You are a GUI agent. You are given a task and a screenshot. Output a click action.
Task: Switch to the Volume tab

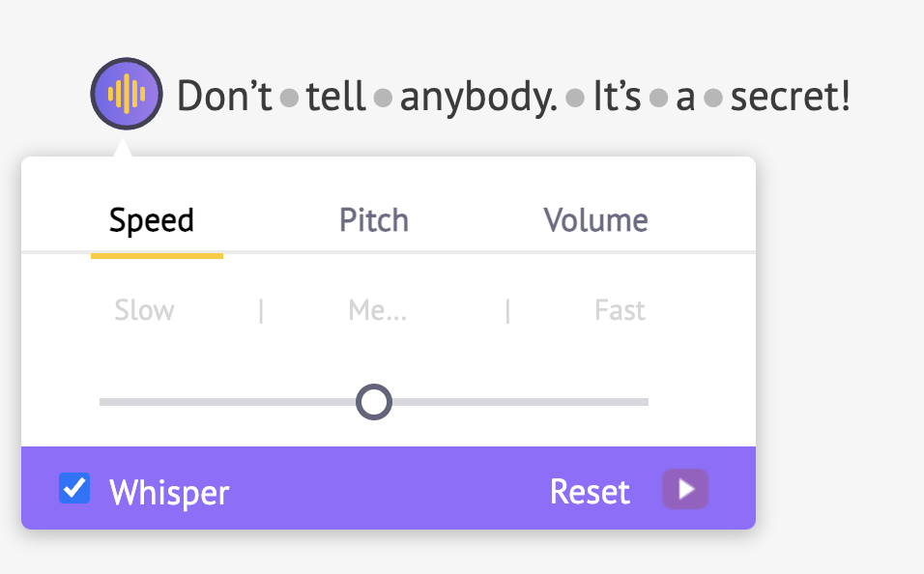point(595,220)
